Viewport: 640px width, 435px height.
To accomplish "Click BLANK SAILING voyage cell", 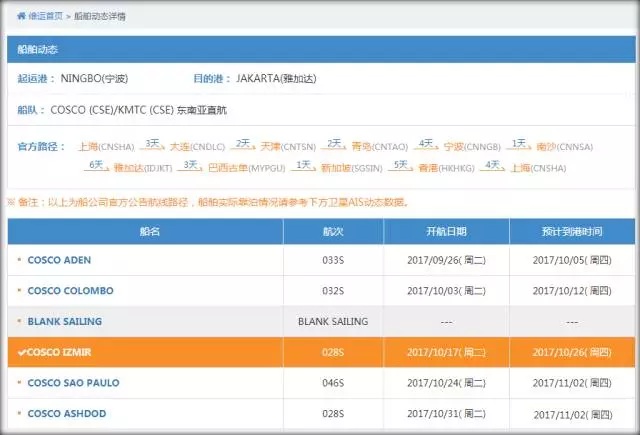I will (333, 322).
